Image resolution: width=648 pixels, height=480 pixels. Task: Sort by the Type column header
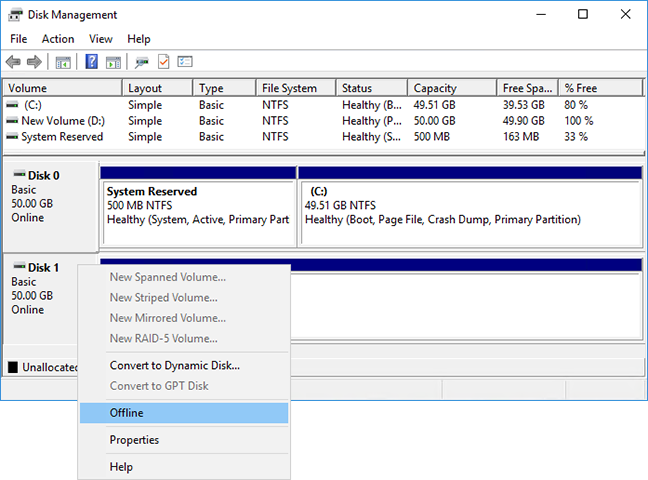pos(224,88)
